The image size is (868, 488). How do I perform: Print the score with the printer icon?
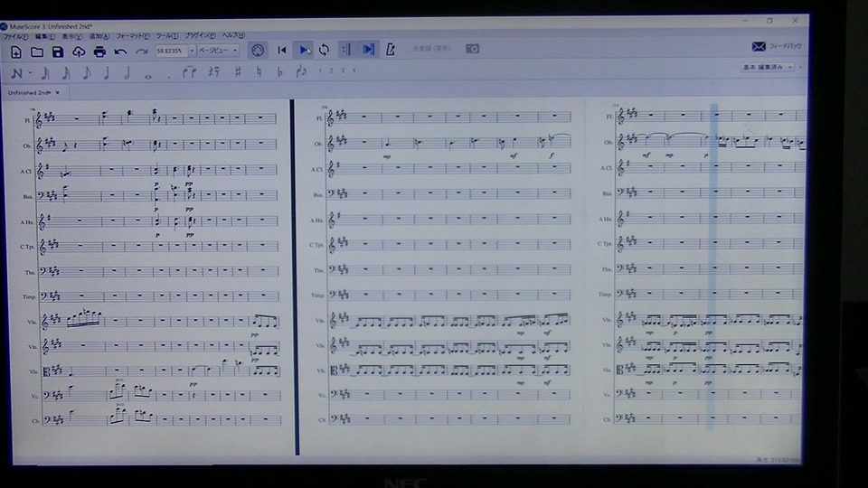[99, 52]
